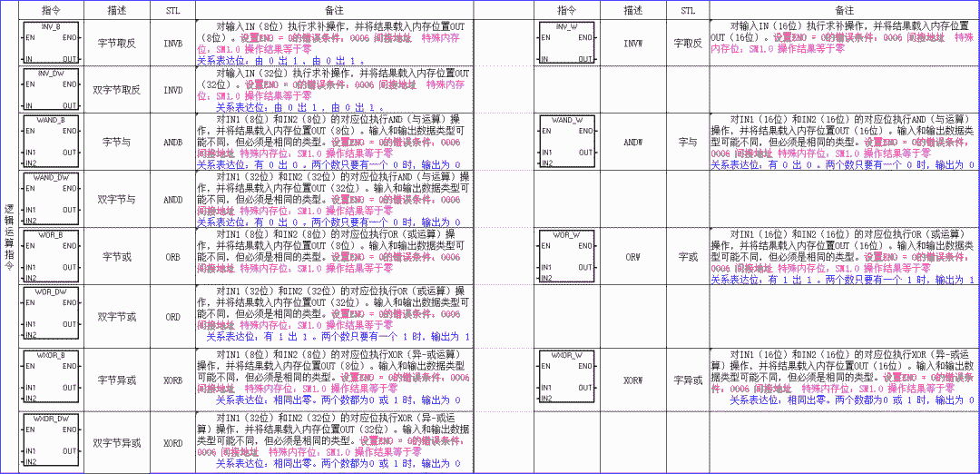Select the ANDB STL cell

click(173, 142)
